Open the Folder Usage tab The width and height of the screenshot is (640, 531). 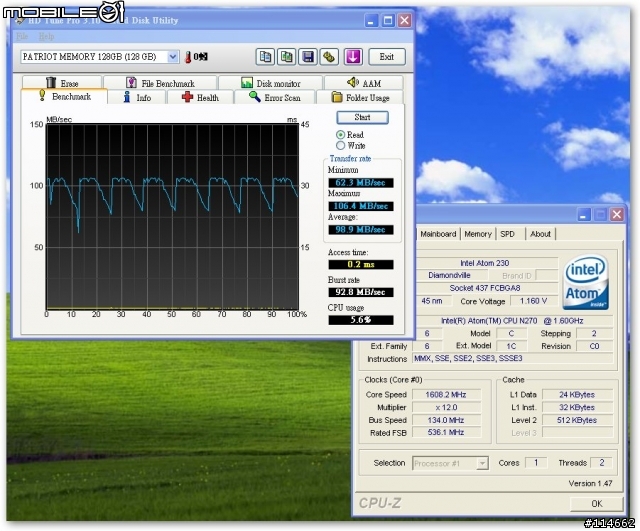pyautogui.click(x=360, y=98)
